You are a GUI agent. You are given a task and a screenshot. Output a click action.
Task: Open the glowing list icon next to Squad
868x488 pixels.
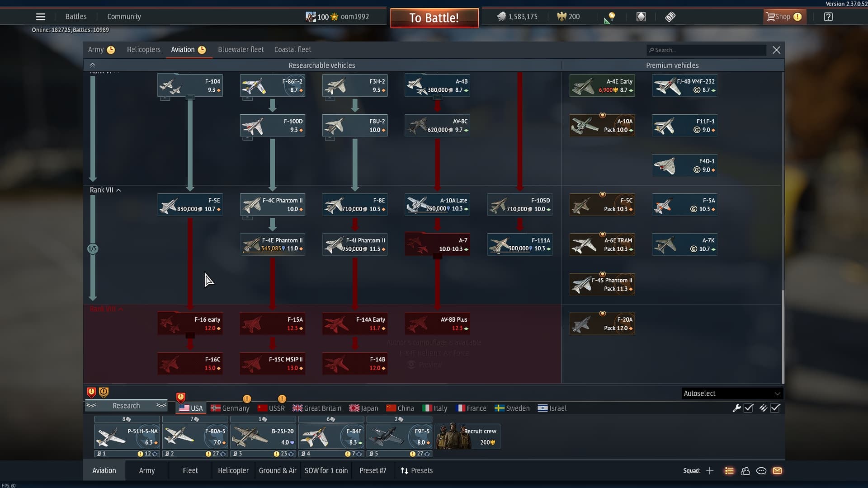coord(729,471)
